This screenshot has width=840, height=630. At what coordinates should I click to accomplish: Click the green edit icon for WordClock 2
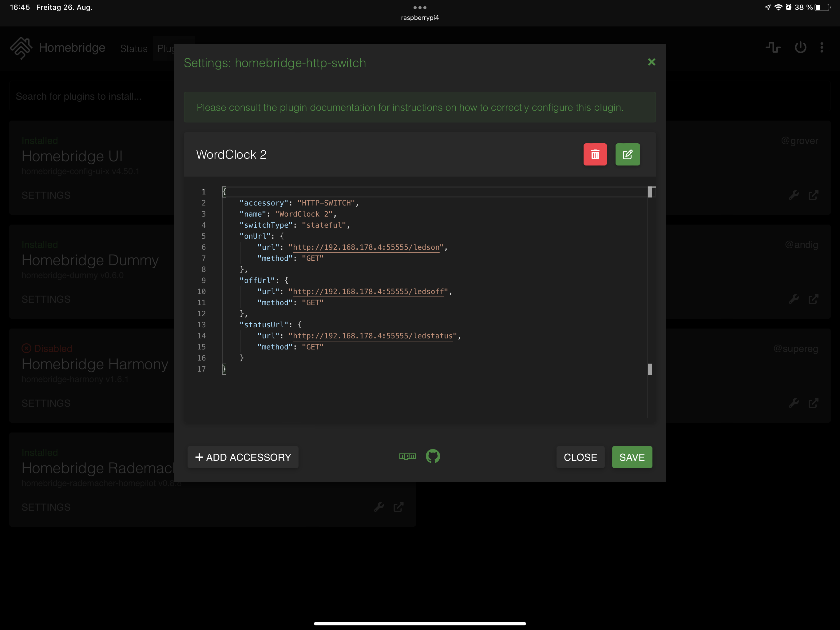tap(627, 154)
